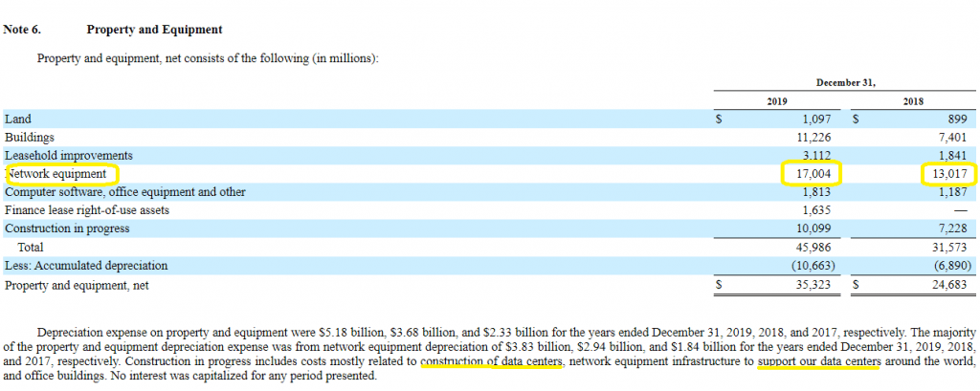Select the Land row label
980x391 pixels.
click(x=18, y=119)
